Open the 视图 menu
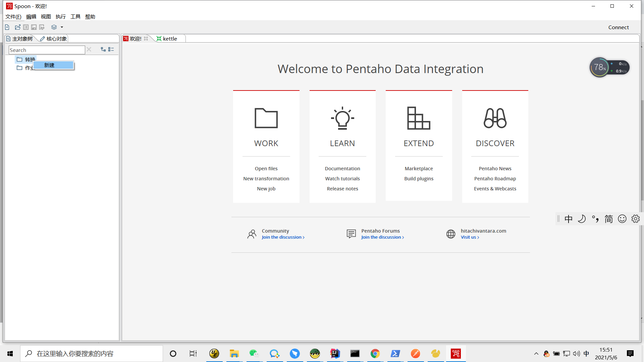This screenshot has height=362, width=644. point(46,17)
